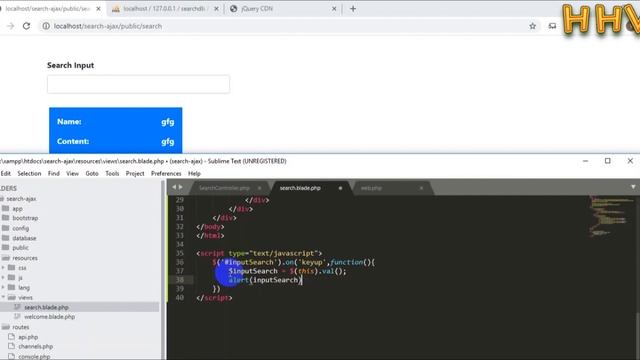Viewport: 640px width, 360px height.
Task: Close the phpMyAdmin searchdb tab
Action: [216, 9]
